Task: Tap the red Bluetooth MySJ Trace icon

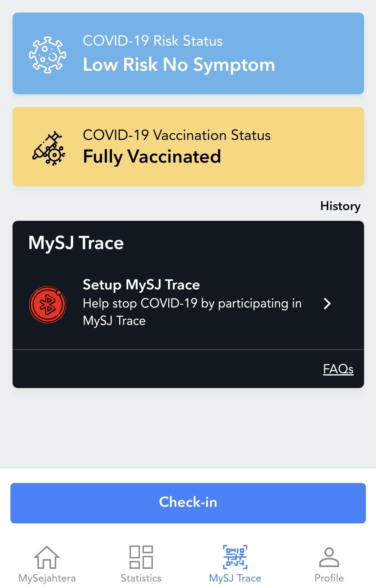Action: pyautogui.click(x=47, y=304)
